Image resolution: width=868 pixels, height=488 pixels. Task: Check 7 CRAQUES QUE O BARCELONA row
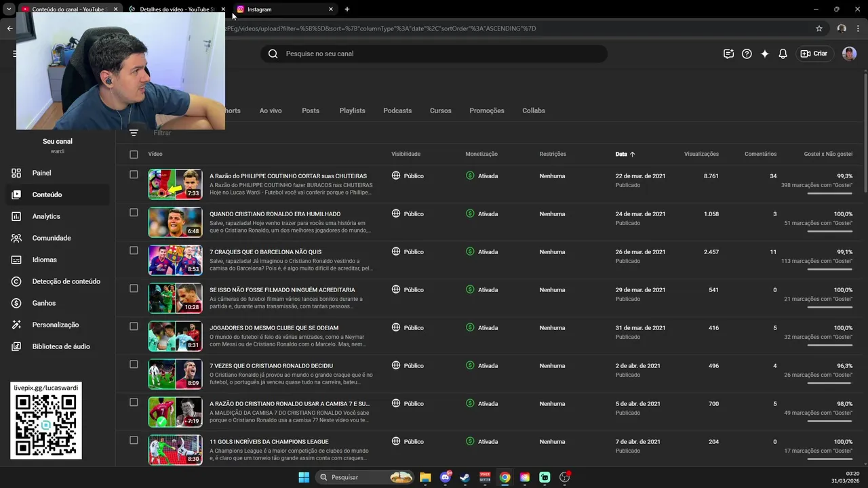(134, 251)
